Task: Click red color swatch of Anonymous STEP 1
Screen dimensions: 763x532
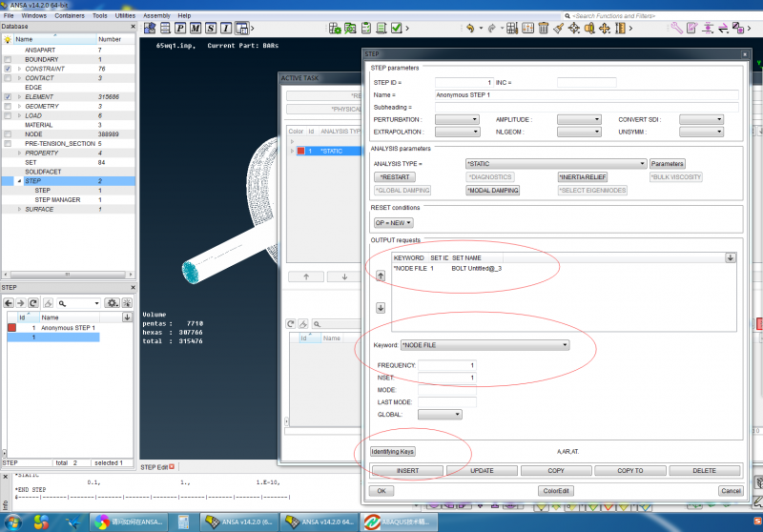Action: click(x=12, y=327)
